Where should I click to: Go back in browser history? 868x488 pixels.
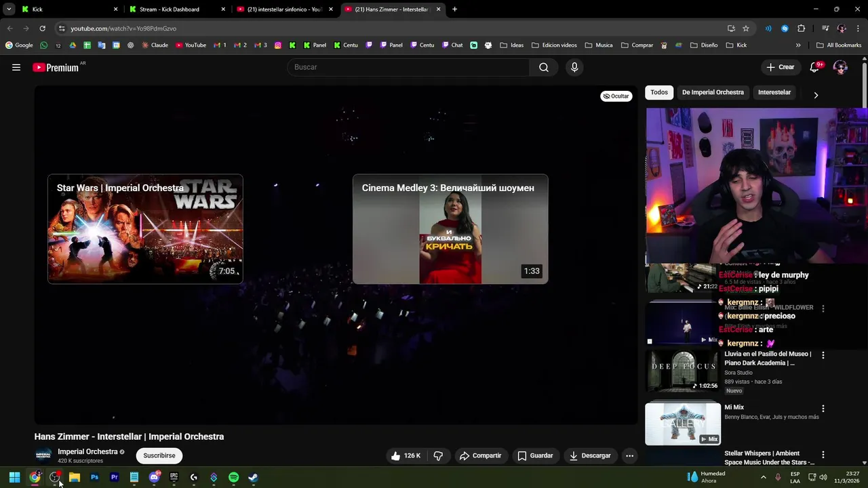9,28
